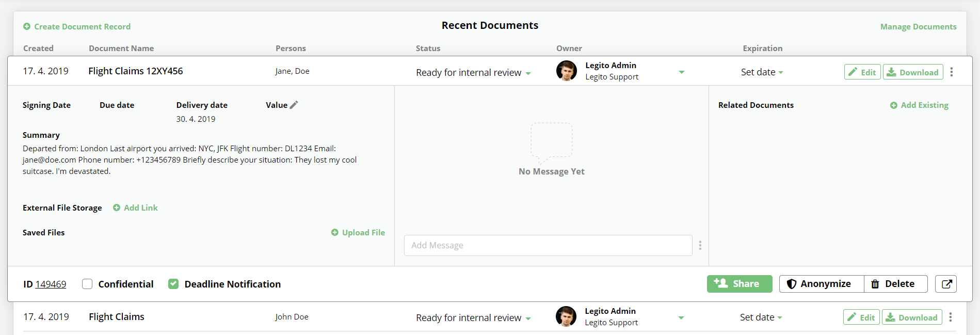Open more options for John Doe Flight Claims row
The image size is (980, 335).
point(951,317)
